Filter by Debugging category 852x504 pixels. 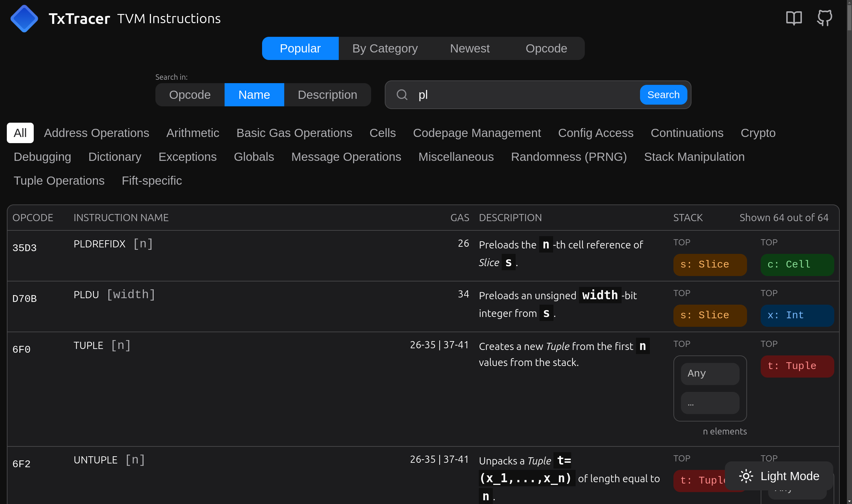(x=43, y=157)
